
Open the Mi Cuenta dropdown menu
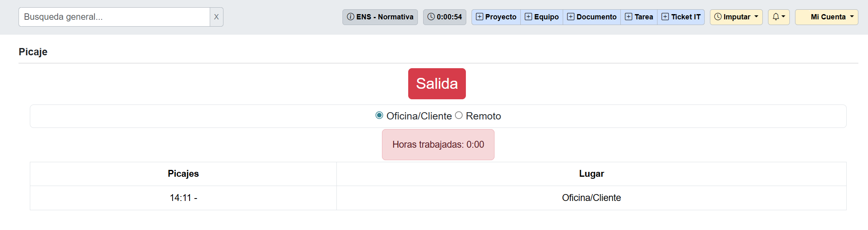coord(826,17)
